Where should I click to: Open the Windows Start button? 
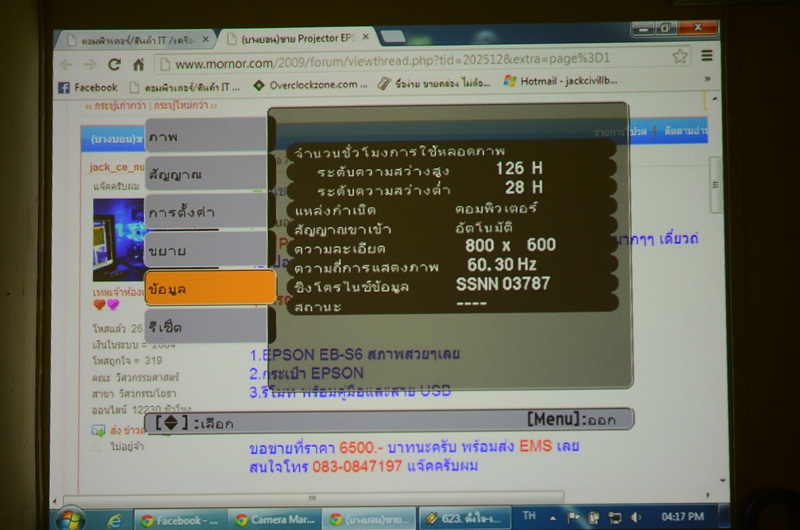(x=70, y=519)
